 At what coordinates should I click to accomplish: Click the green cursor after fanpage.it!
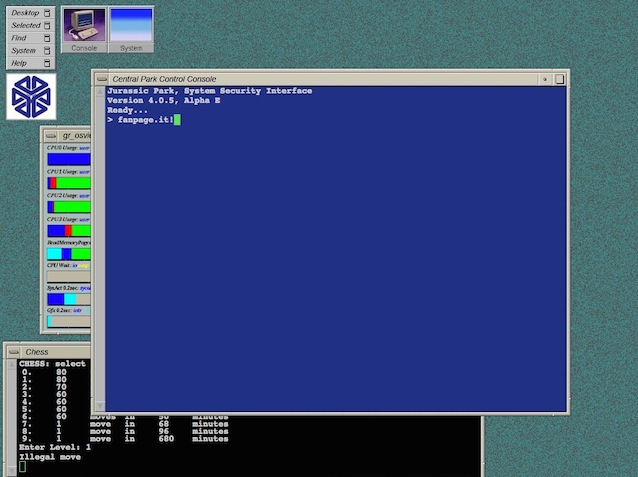click(x=177, y=120)
